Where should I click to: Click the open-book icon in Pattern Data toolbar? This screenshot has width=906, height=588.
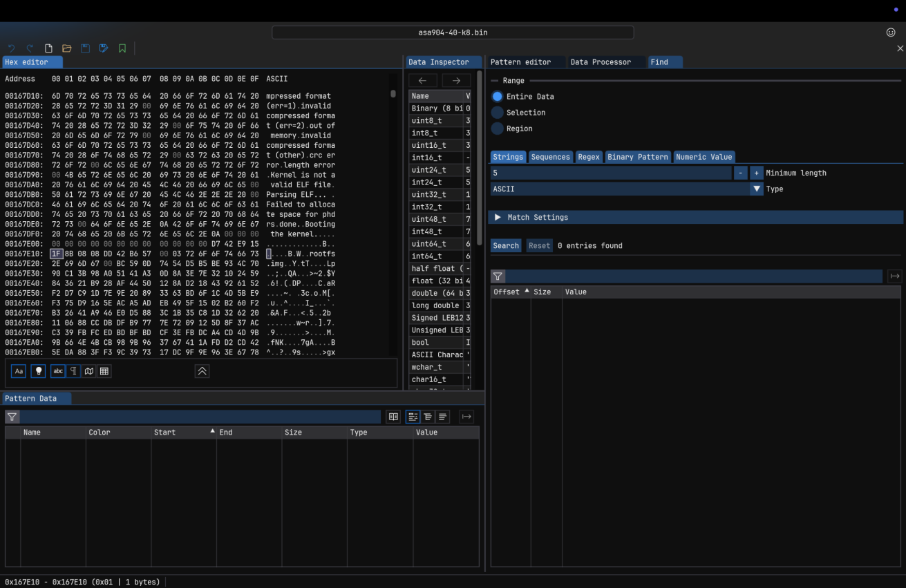point(393,417)
